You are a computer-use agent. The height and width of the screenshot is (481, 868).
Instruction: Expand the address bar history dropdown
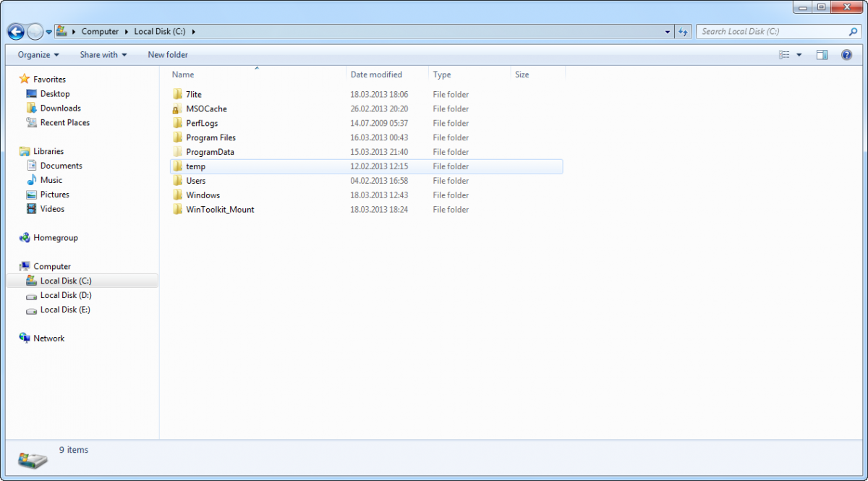click(x=667, y=32)
